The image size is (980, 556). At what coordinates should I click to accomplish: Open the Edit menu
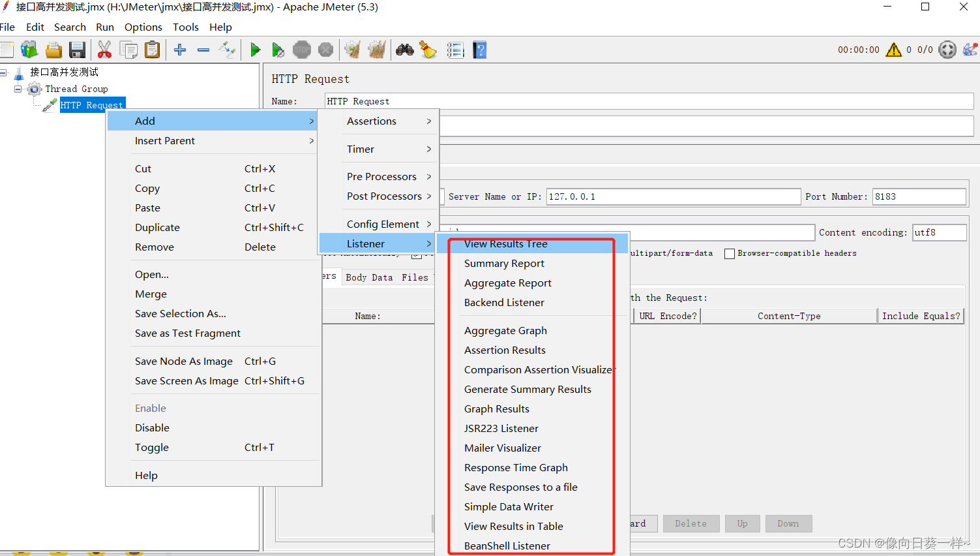[35, 27]
